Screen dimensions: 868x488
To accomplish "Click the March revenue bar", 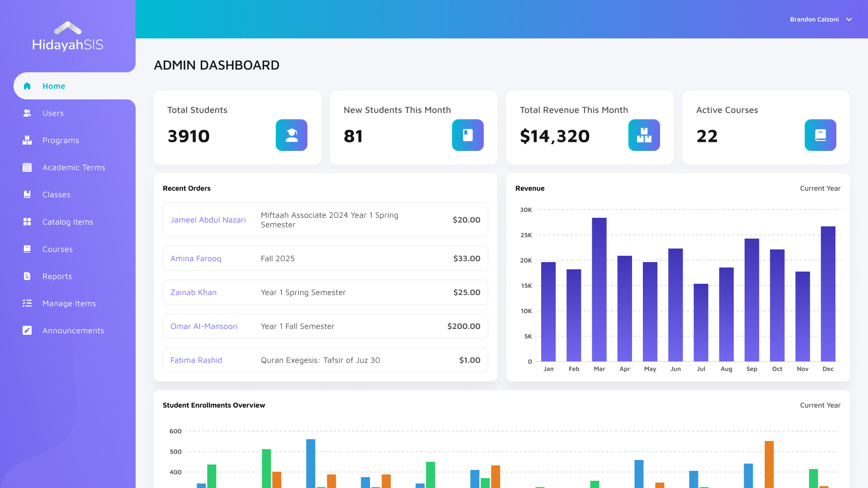I will pyautogui.click(x=599, y=289).
